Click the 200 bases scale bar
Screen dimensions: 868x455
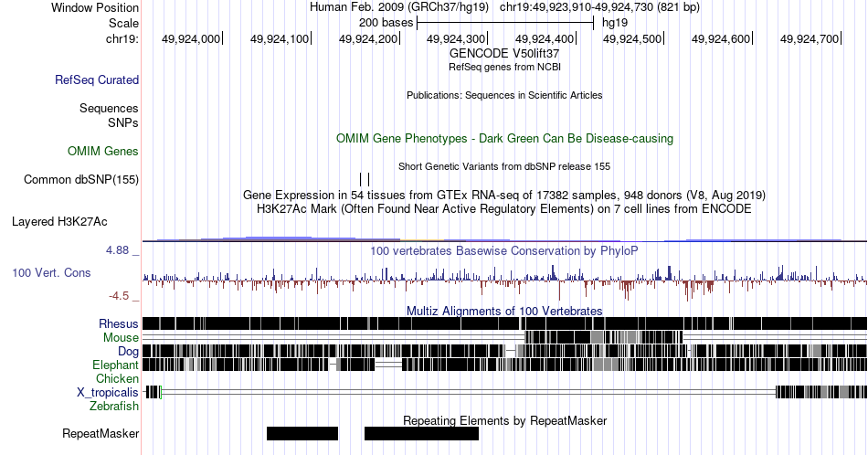coord(505,23)
